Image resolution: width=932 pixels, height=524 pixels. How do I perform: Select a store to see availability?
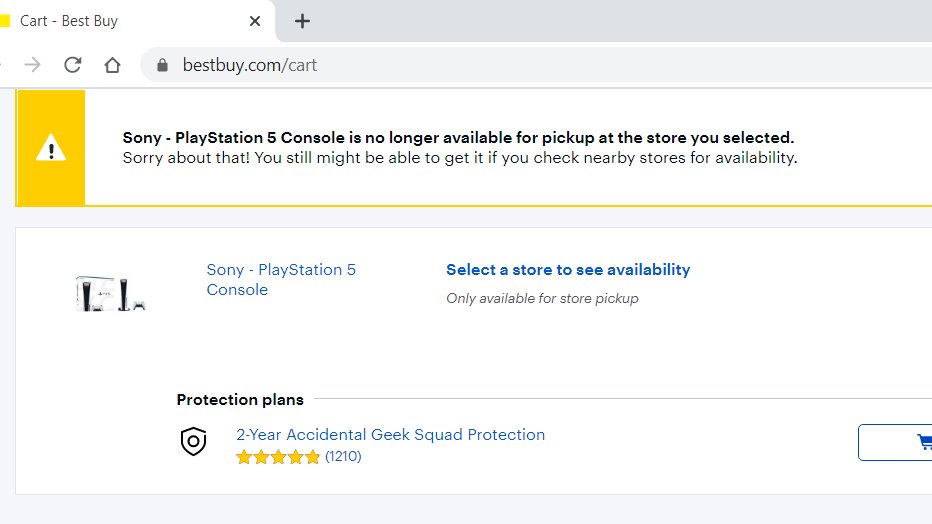point(568,270)
